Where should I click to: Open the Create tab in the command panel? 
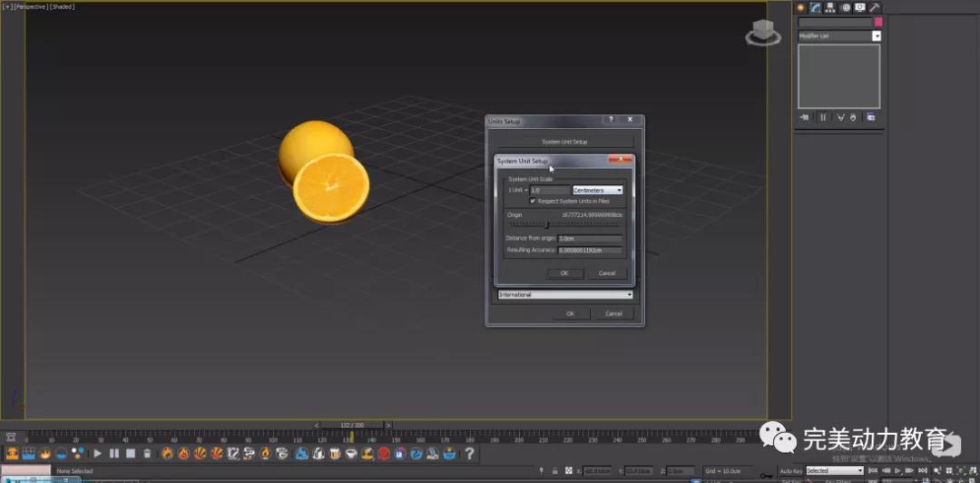click(x=802, y=7)
